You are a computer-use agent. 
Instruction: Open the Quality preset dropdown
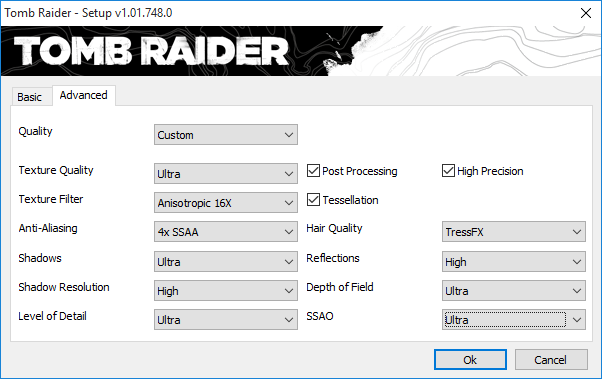click(226, 135)
